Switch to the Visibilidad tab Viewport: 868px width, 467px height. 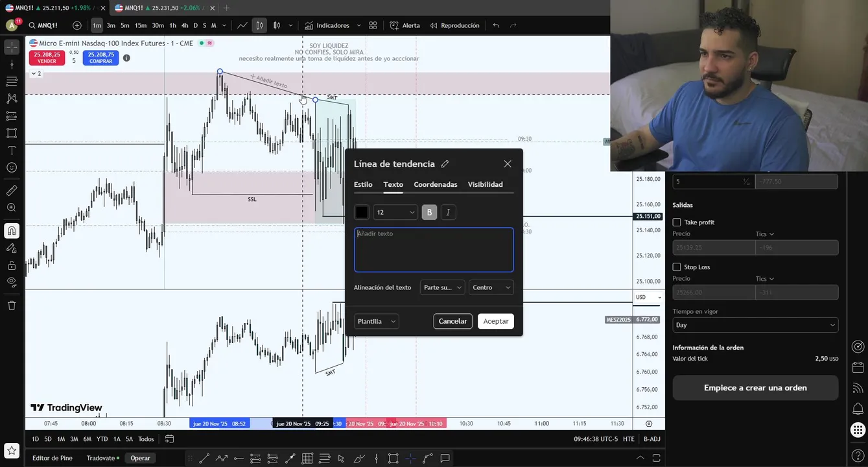click(x=486, y=184)
